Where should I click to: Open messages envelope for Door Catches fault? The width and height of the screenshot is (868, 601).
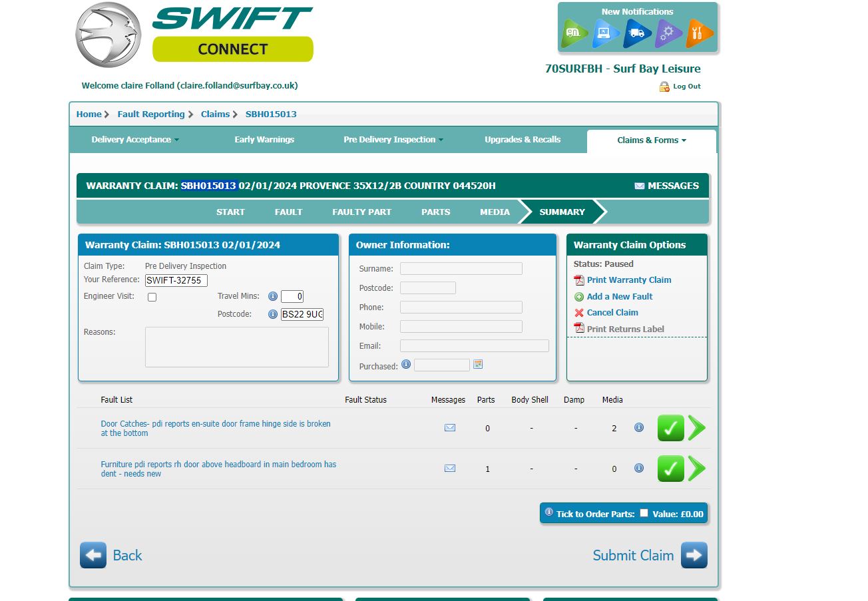coord(450,428)
